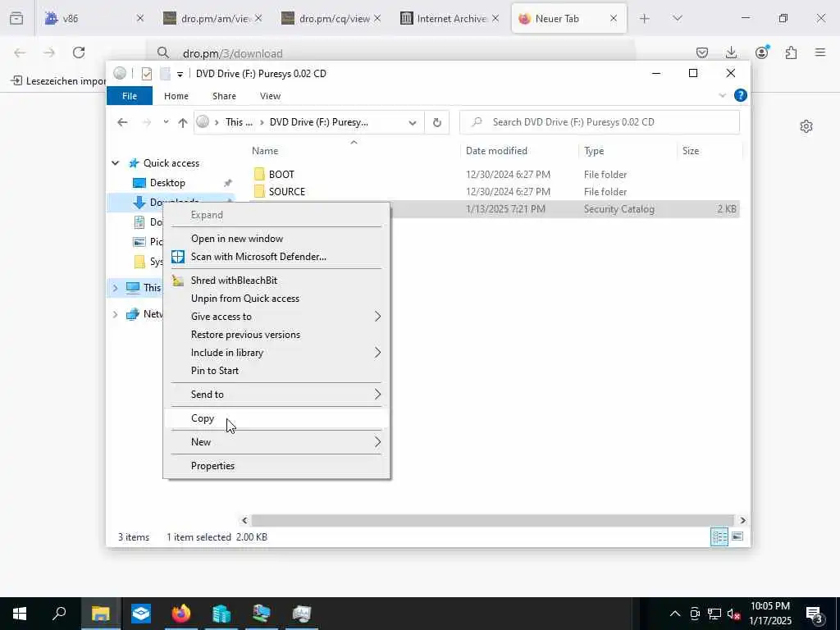Screen dimensions: 840x630
Task: Open the BOOT folder
Action: pos(281,174)
